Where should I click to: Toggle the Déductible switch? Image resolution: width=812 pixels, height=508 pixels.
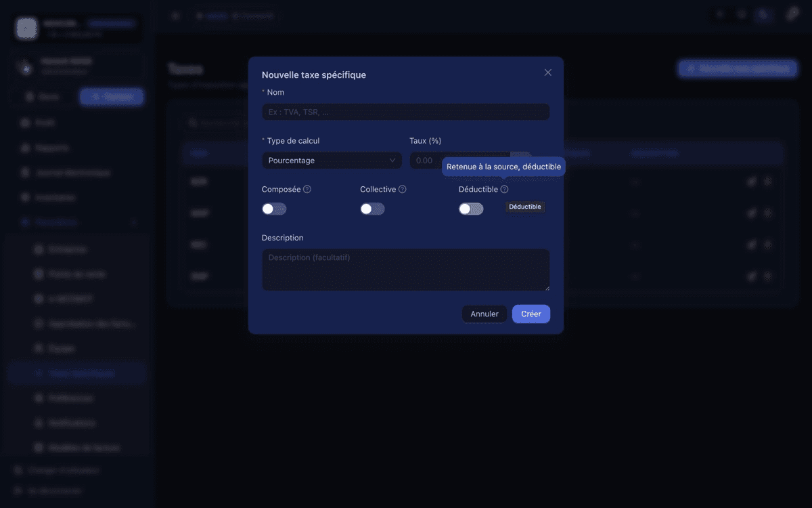[x=471, y=209]
